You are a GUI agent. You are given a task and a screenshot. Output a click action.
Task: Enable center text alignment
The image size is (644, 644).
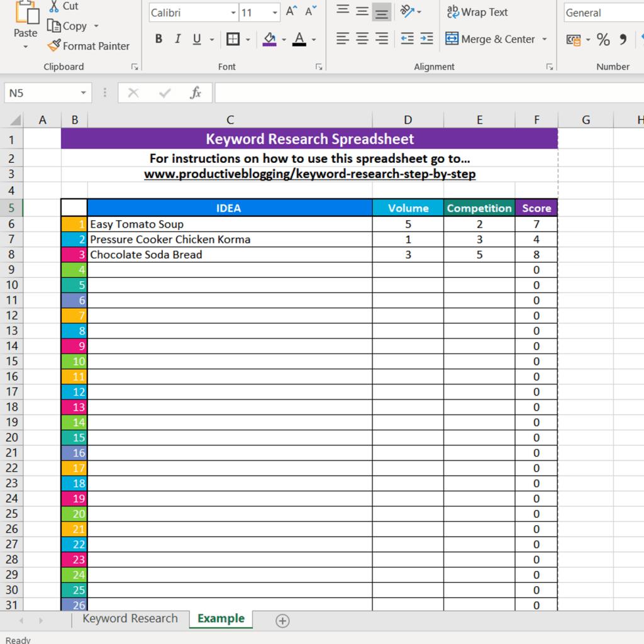pyautogui.click(x=362, y=39)
